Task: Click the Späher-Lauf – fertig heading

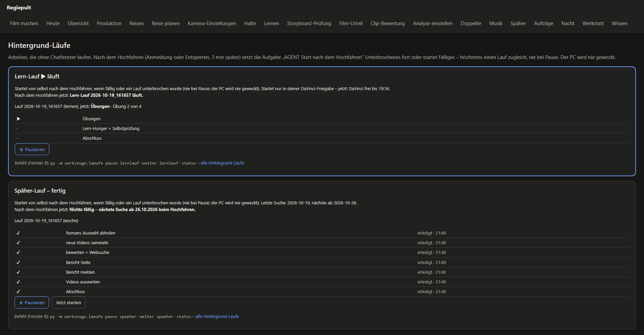Action: [x=40, y=191]
